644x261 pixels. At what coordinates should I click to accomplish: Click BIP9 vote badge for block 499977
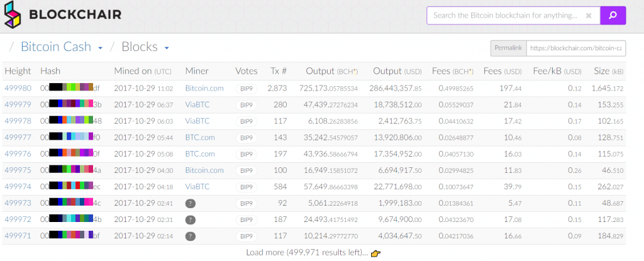pyautogui.click(x=247, y=138)
